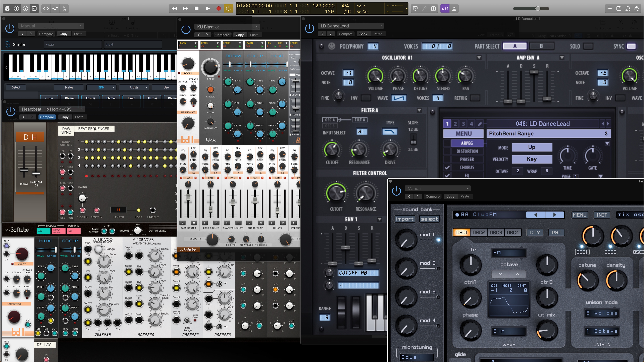Open the Manual preset dropdown in Scaler window
This screenshot has height=362, width=644.
51,26
